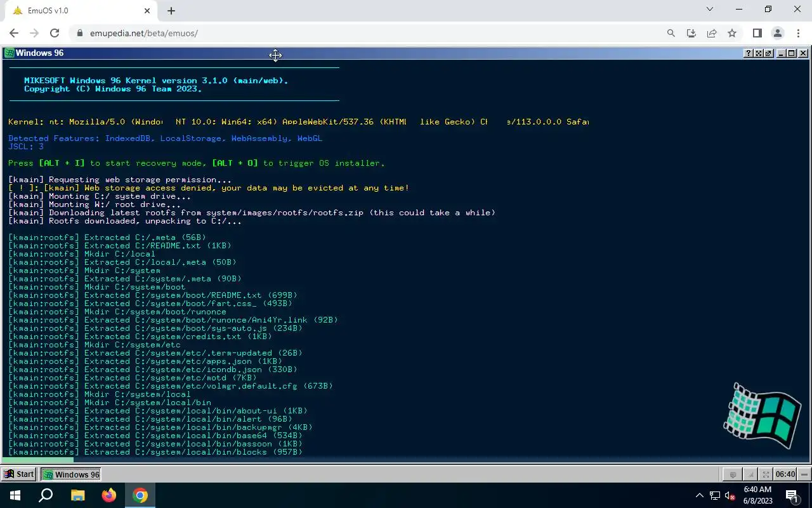This screenshot has width=812, height=508.
Task: Click 'Web storage access denied' warning line
Action: (x=209, y=188)
